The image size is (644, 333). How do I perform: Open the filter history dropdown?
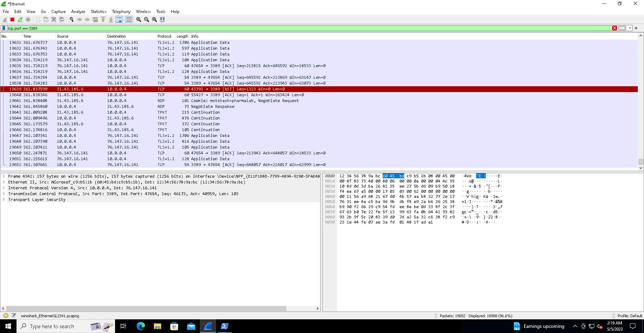[x=630, y=28]
